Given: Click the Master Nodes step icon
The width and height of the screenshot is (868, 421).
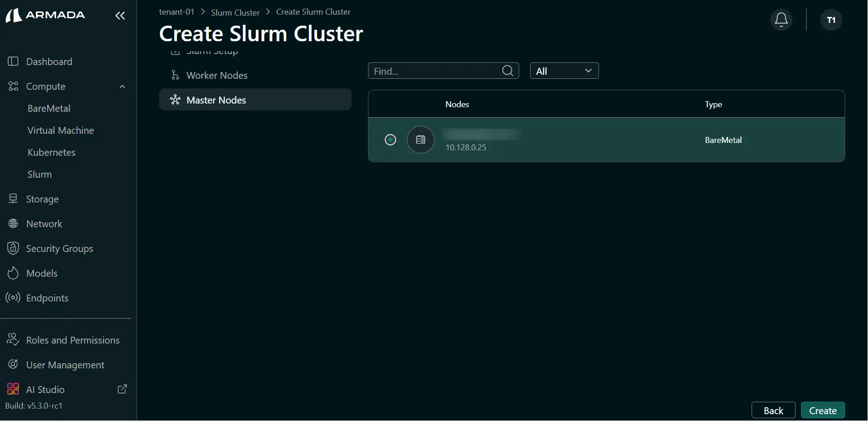Looking at the screenshot, I should tap(175, 100).
